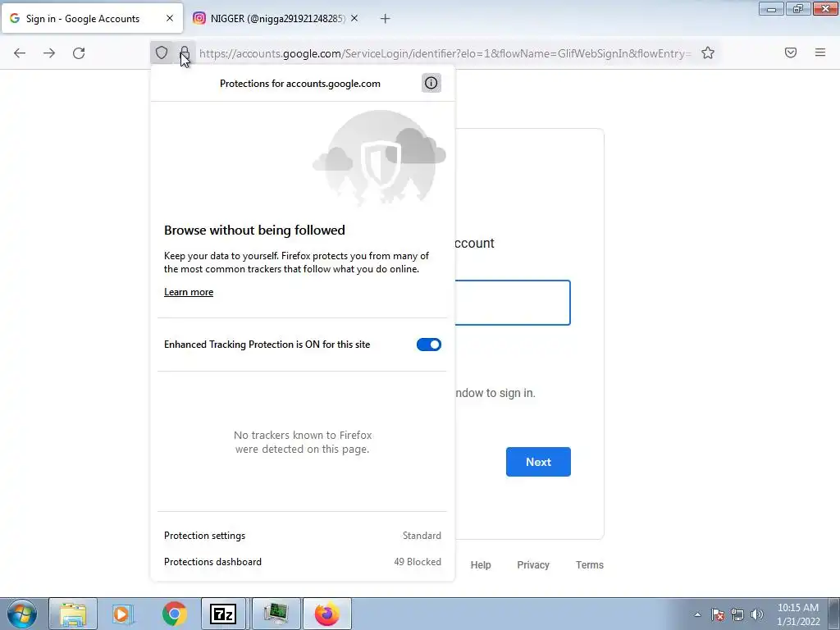Open the Terms link
840x630 pixels.
click(x=590, y=565)
